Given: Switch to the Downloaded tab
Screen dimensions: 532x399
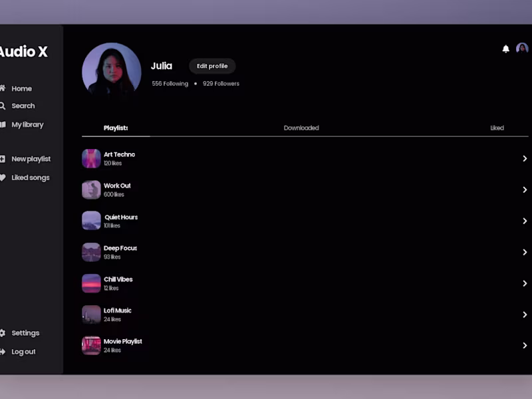Looking at the screenshot, I should [301, 128].
